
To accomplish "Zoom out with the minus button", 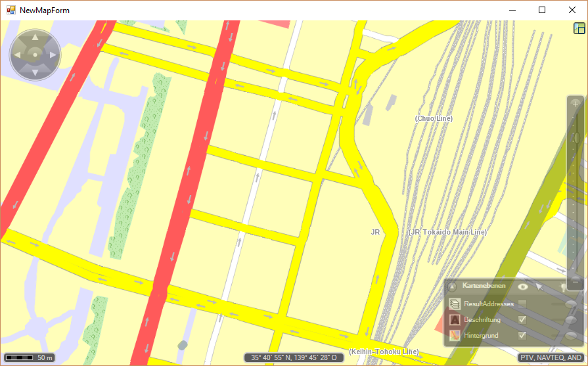I will [x=576, y=282].
